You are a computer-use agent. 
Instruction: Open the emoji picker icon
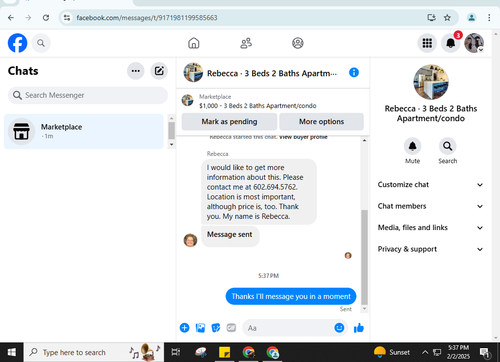pos(339,328)
